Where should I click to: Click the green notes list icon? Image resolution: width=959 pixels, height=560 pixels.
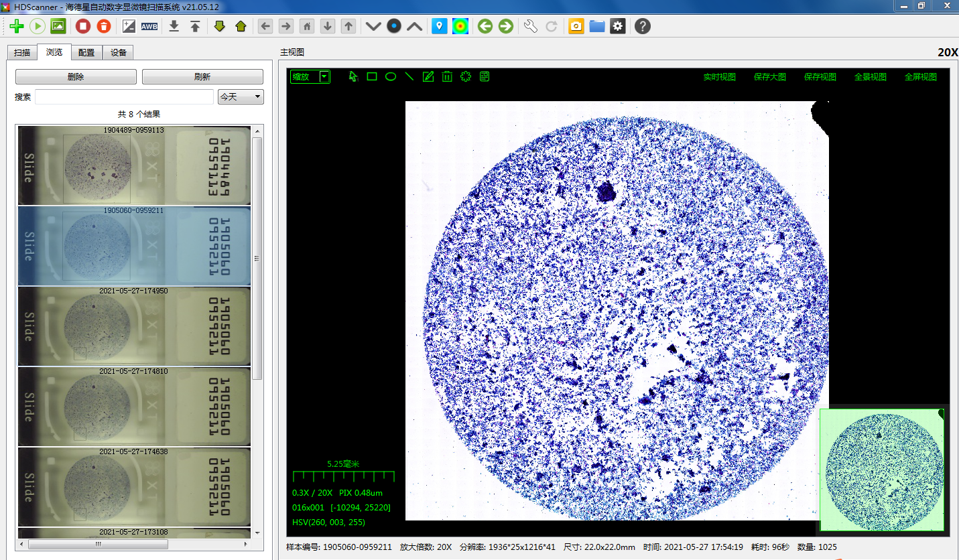(485, 76)
